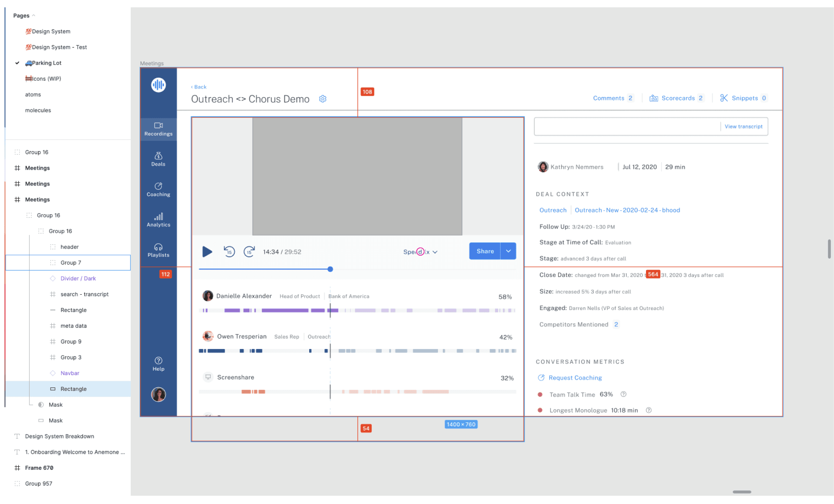The image size is (834, 504).
Task: Click the Chorus logo at top
Action: click(158, 85)
